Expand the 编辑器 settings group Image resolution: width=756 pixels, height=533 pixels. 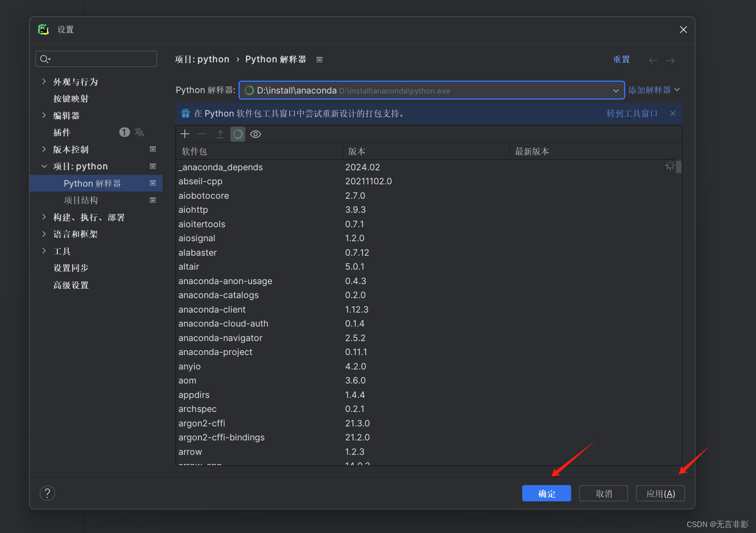[x=44, y=115]
